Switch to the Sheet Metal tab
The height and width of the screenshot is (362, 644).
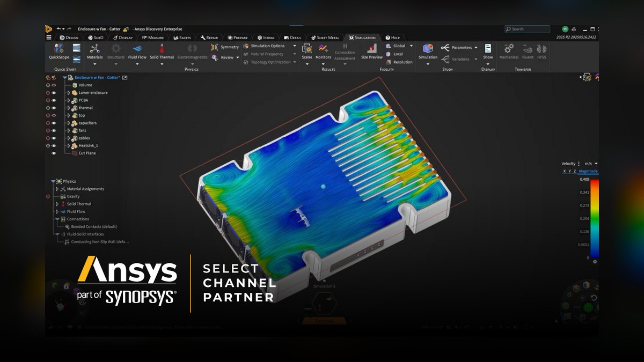(325, 38)
